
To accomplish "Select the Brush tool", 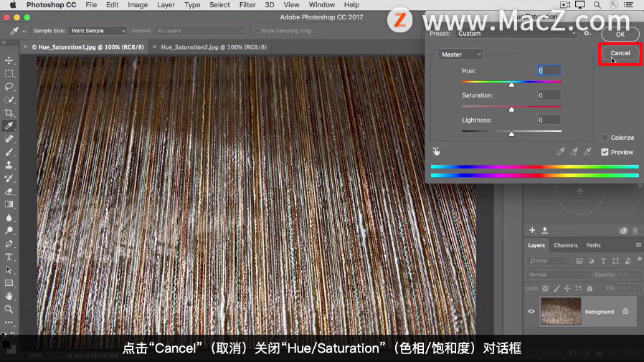I will pyautogui.click(x=9, y=152).
